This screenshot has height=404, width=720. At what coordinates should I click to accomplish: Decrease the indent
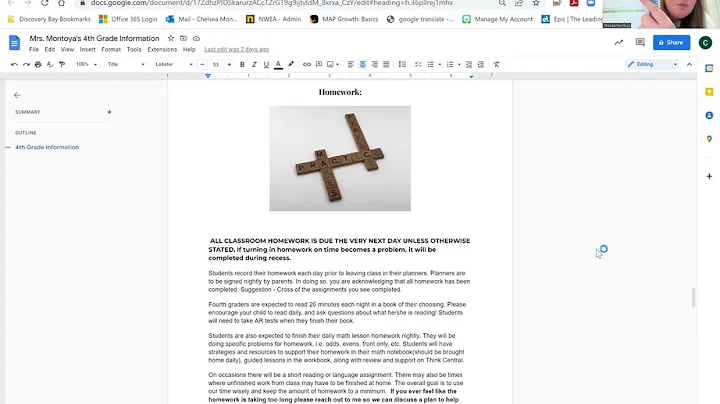coord(469,64)
